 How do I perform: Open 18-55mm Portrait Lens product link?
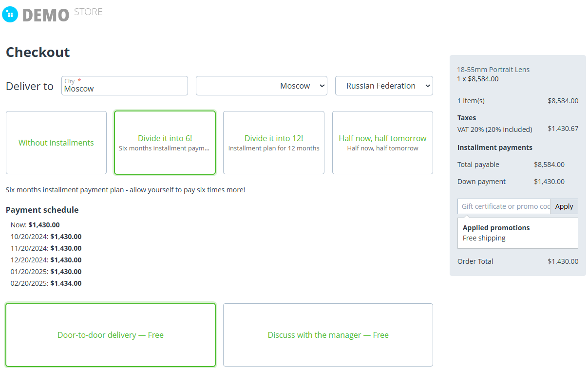[493, 70]
